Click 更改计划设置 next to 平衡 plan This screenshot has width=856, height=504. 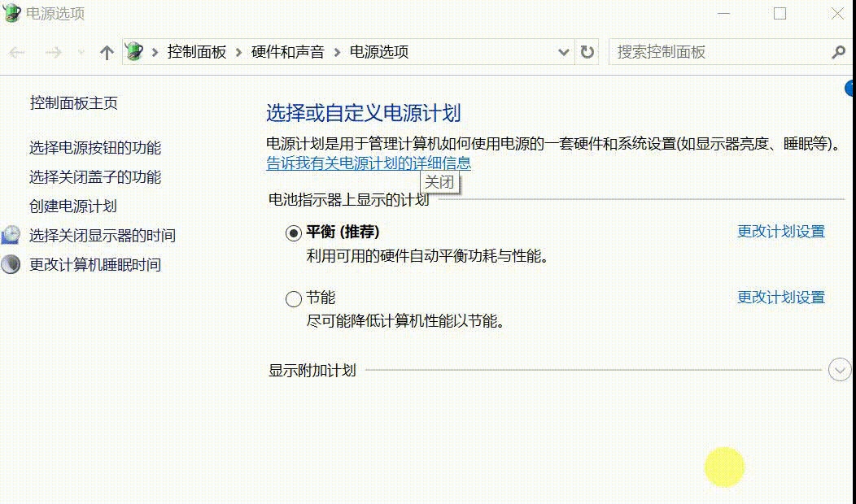click(x=781, y=232)
